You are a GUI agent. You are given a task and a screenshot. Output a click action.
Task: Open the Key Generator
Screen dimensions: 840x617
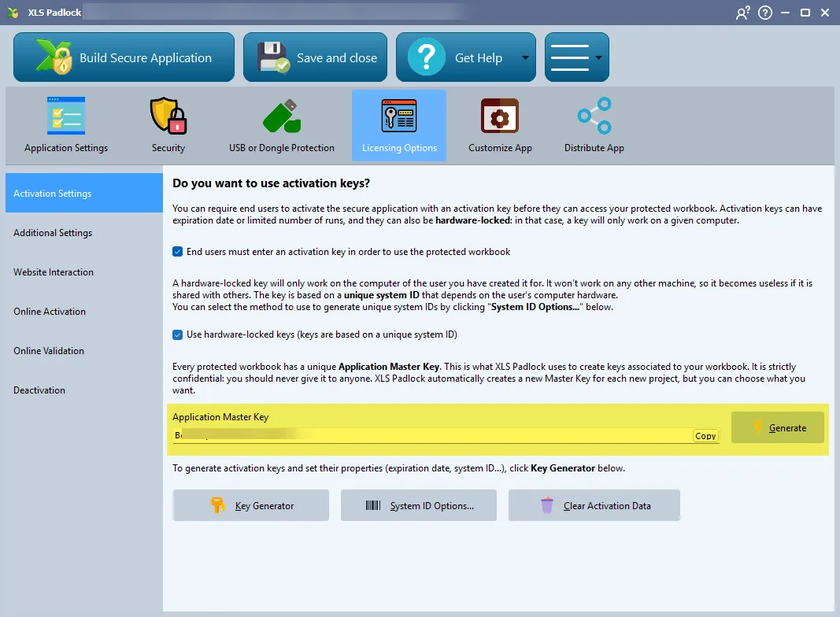click(x=250, y=505)
